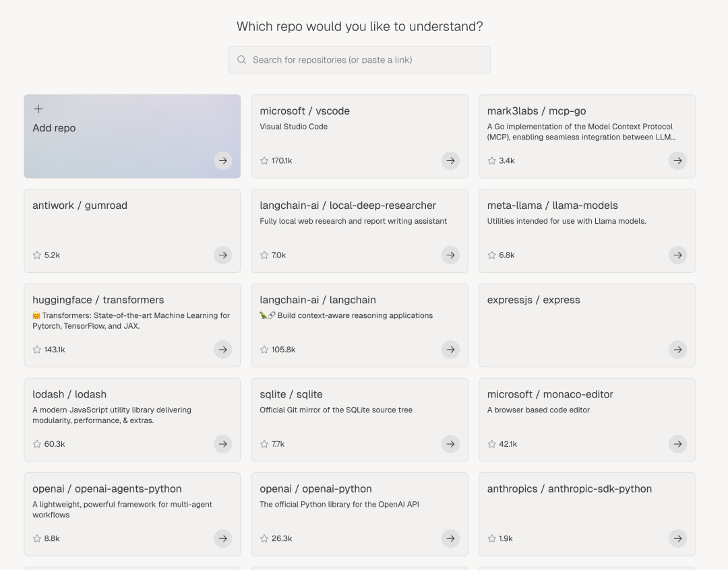Open microsoft / monaco-editor arrow button
Image resolution: width=728 pixels, height=570 pixels.
pyautogui.click(x=678, y=444)
